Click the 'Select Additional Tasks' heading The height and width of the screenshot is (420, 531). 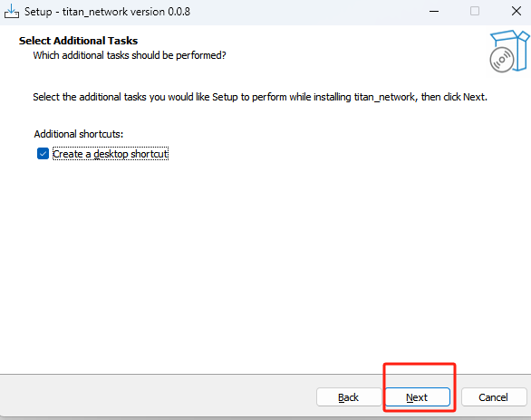[78, 41]
